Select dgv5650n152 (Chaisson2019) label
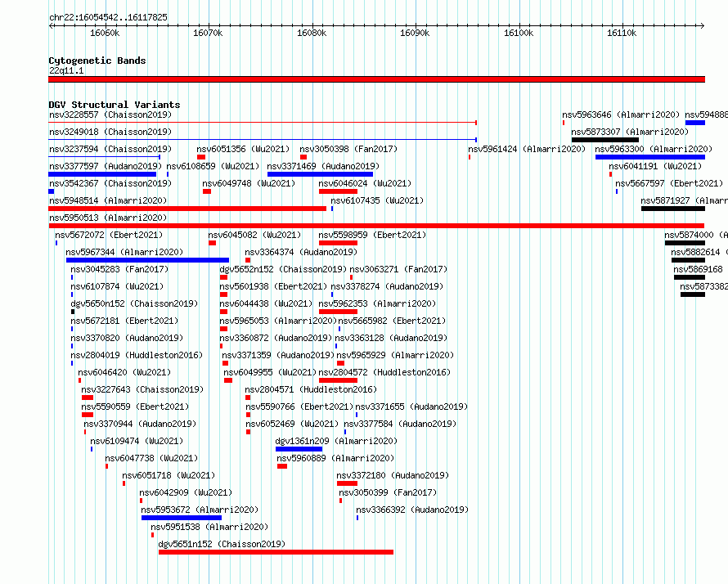This screenshot has width=728, height=584. tap(135, 303)
